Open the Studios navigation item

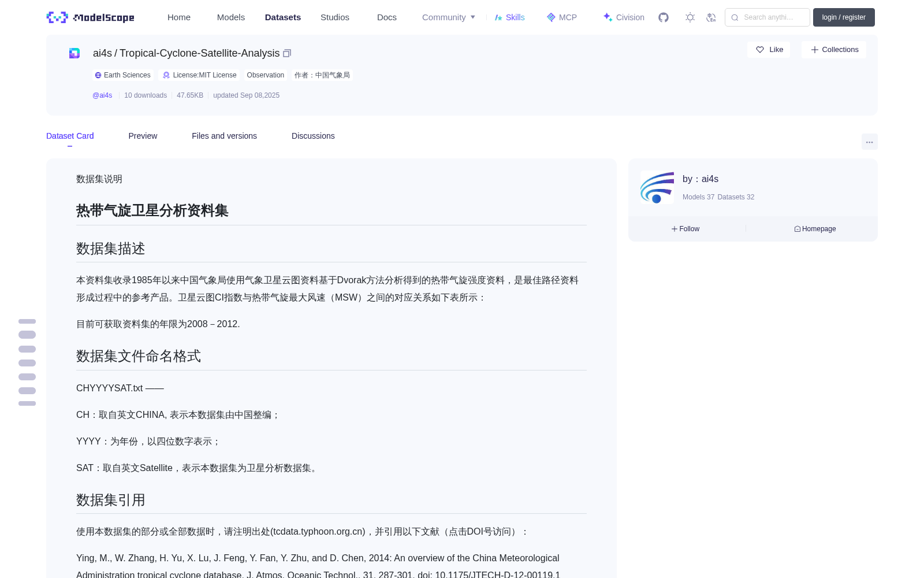(x=335, y=17)
